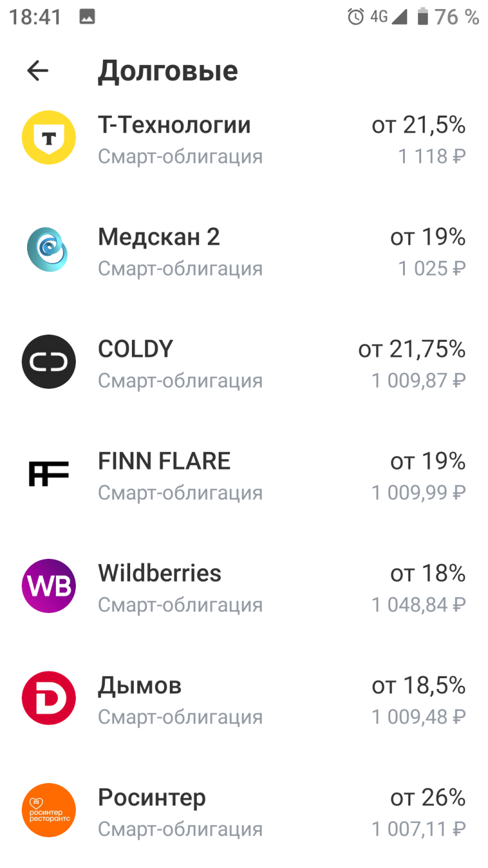Tap the yellow T-Технологии logo

[x=49, y=138]
